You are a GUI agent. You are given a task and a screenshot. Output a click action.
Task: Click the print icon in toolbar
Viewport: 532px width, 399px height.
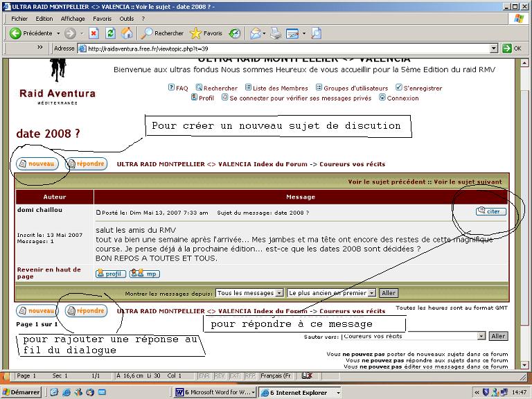coord(276,33)
